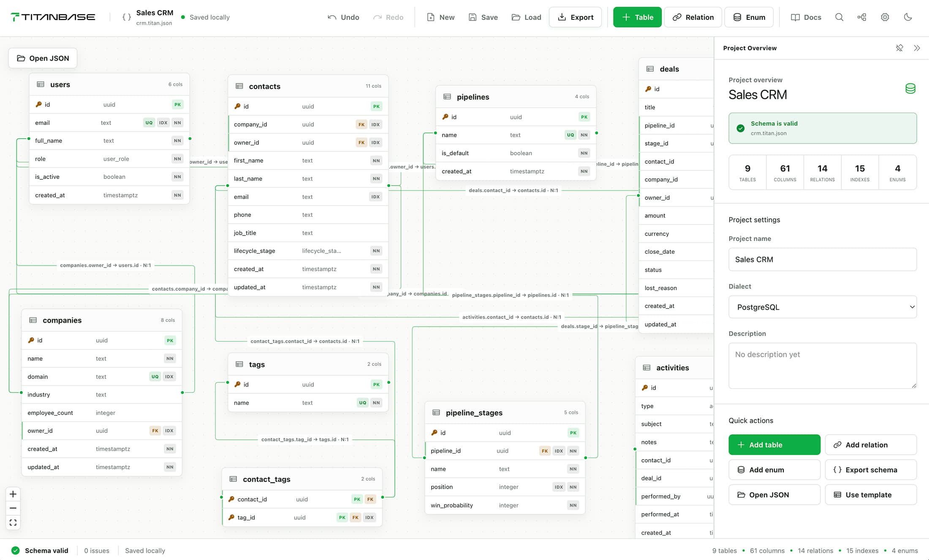Click the users table icon
This screenshot has width=929, height=560.
[x=41, y=84]
